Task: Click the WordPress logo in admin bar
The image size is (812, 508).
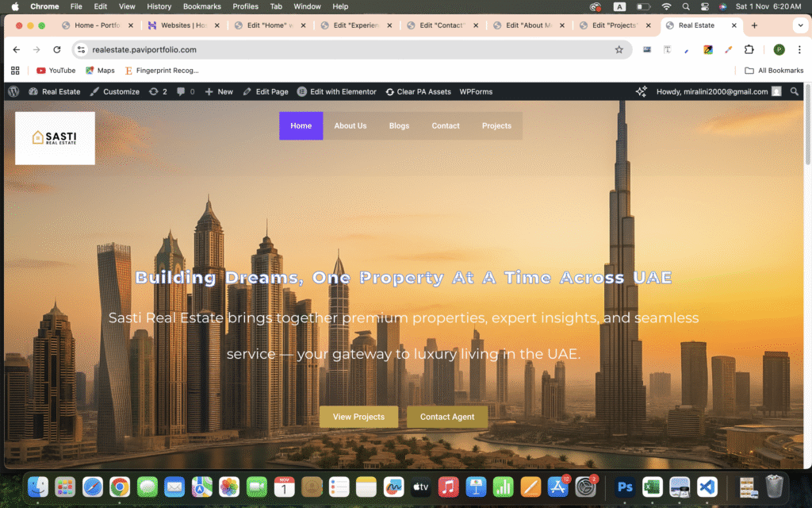Action: click(13, 91)
